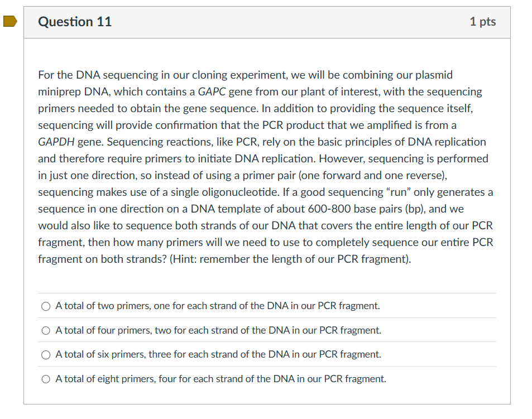This screenshot has width=532, height=419.
Task: Click the 'Question 11' header text
Action: coord(74,22)
